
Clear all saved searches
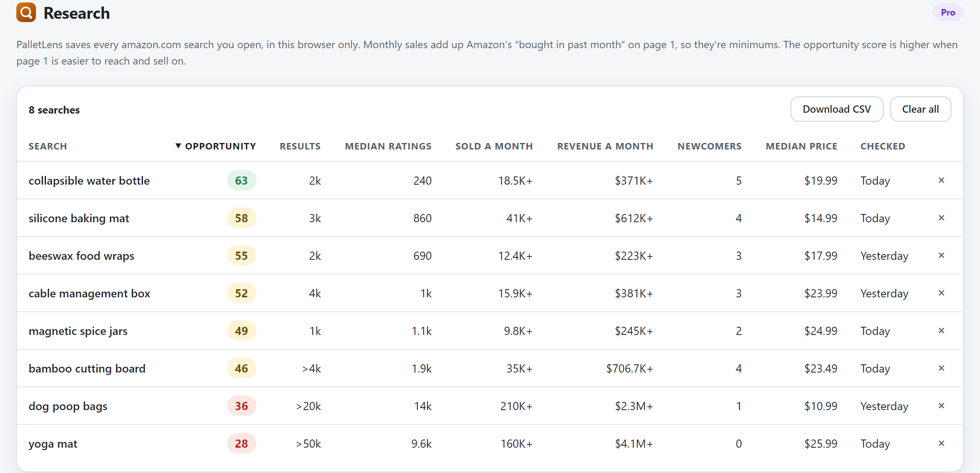(920, 109)
